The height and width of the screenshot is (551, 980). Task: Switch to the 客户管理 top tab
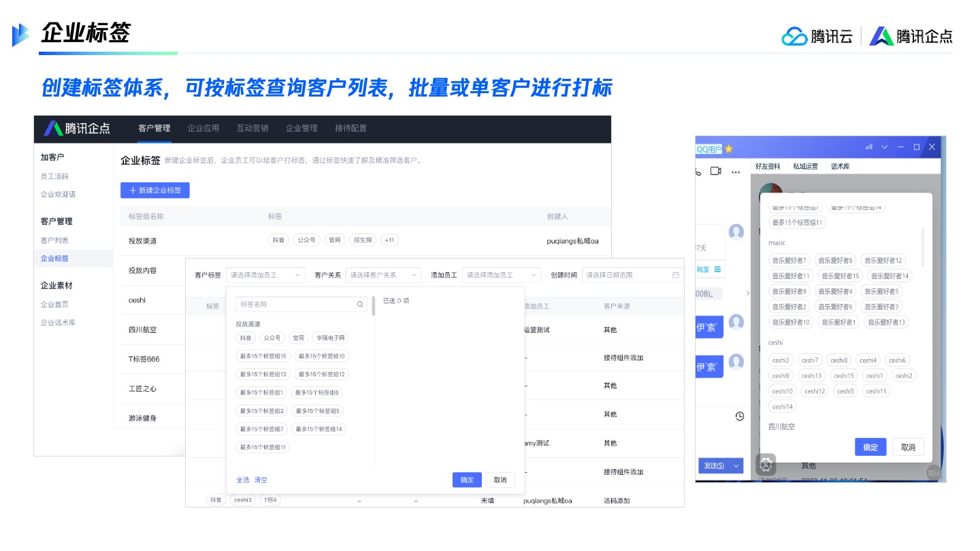(154, 128)
